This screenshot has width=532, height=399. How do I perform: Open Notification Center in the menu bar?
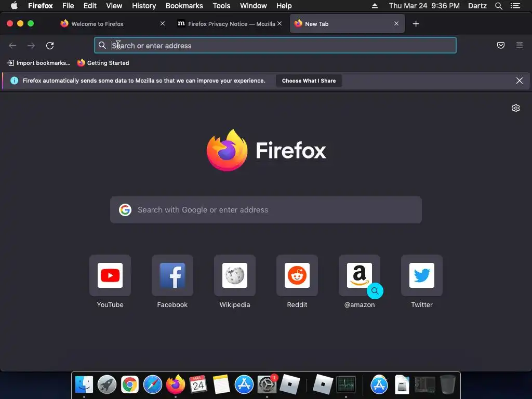click(515, 6)
